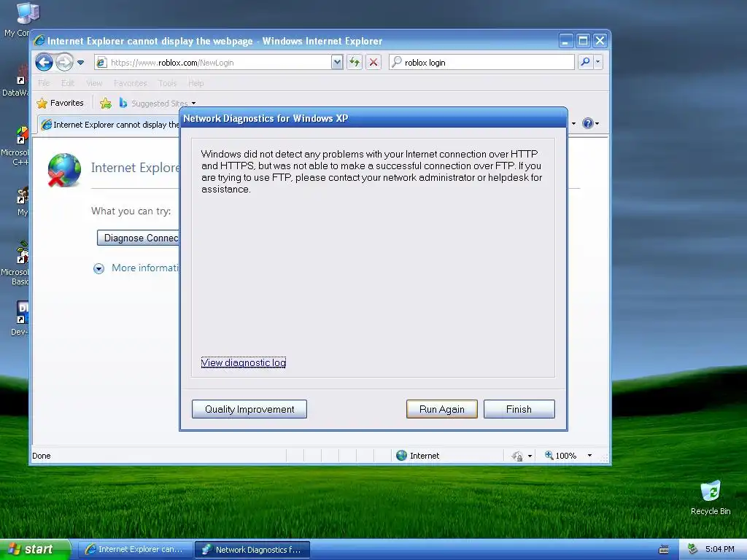Go back using the Back arrow button
Viewport: 747px width, 560px height.
tap(44, 63)
